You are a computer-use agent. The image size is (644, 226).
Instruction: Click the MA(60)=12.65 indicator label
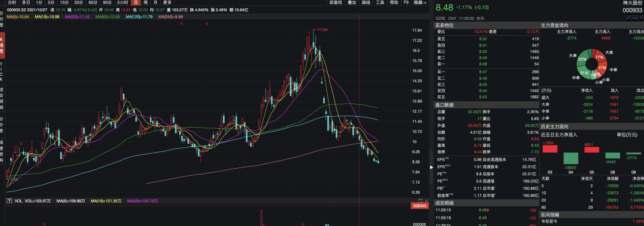tap(107, 17)
